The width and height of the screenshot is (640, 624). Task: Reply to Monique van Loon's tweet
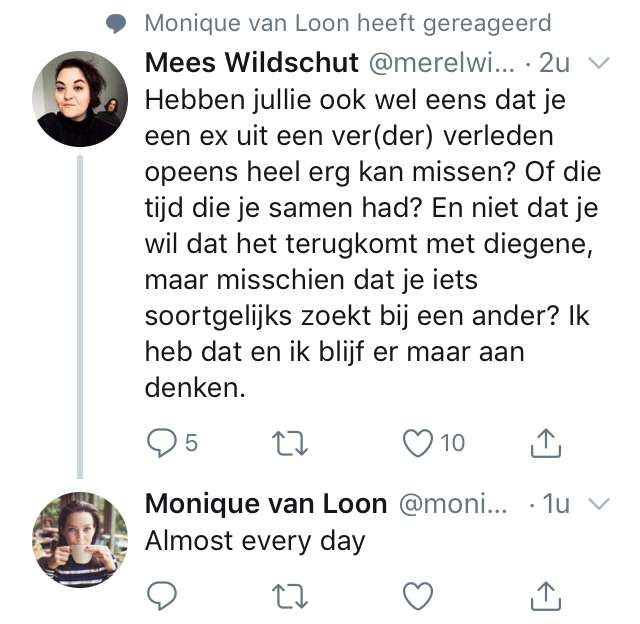click(x=162, y=596)
